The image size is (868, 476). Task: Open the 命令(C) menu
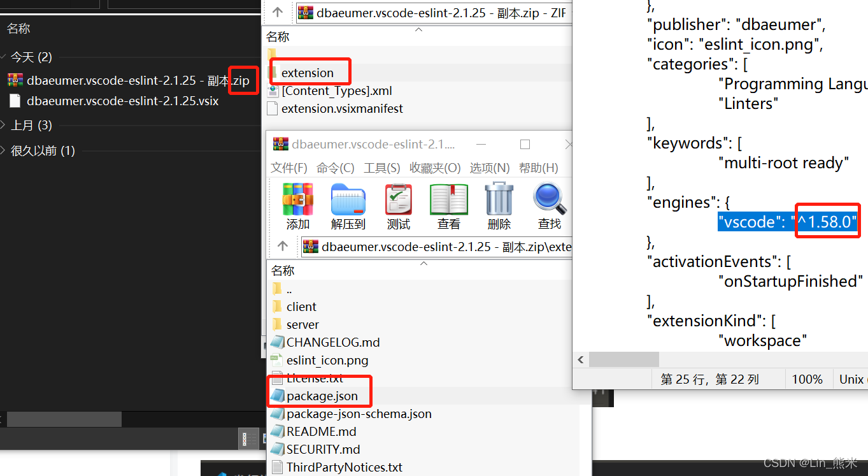coord(335,168)
